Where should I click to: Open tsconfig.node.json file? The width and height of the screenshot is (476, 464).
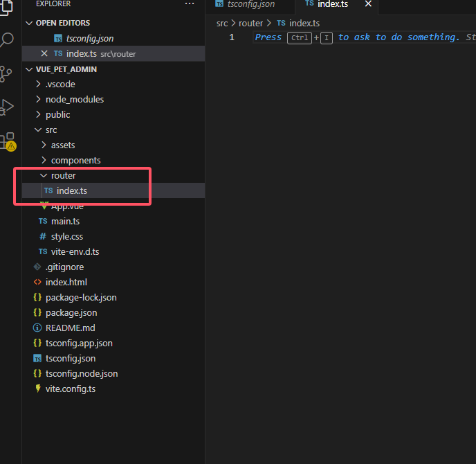pyautogui.click(x=113, y=373)
